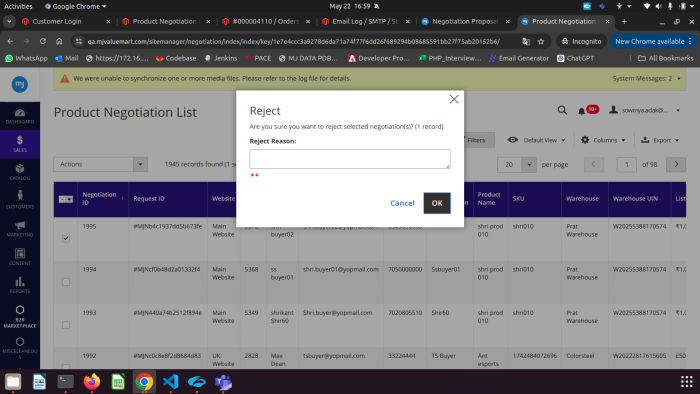Confirm rejection with OK button

click(437, 203)
